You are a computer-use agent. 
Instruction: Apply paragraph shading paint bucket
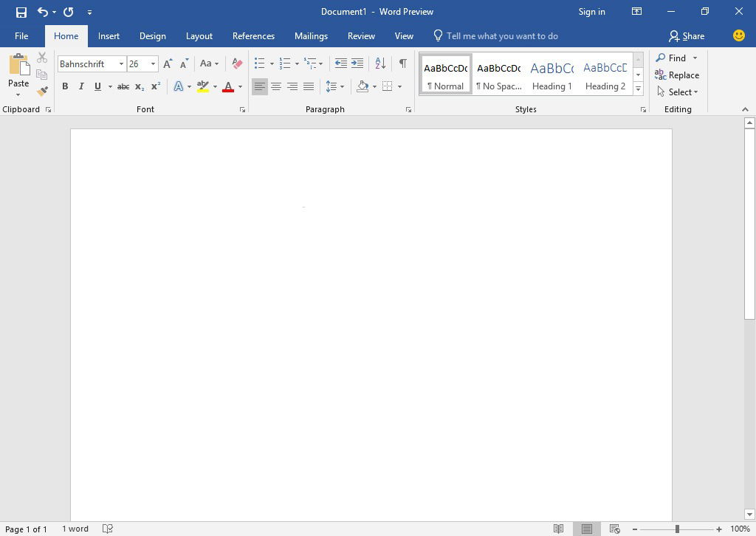pos(362,86)
